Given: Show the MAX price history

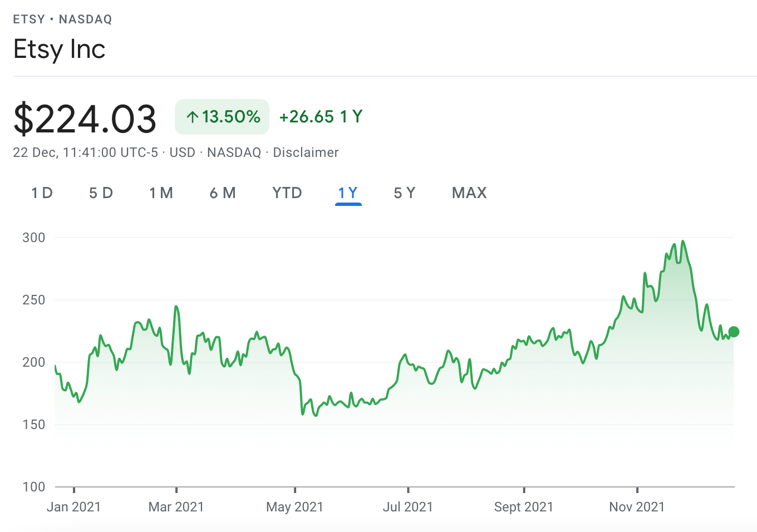Looking at the screenshot, I should (469, 193).
